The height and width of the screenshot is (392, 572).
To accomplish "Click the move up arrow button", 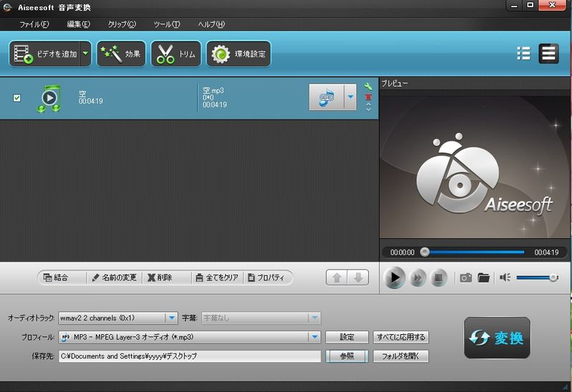I will (337, 278).
